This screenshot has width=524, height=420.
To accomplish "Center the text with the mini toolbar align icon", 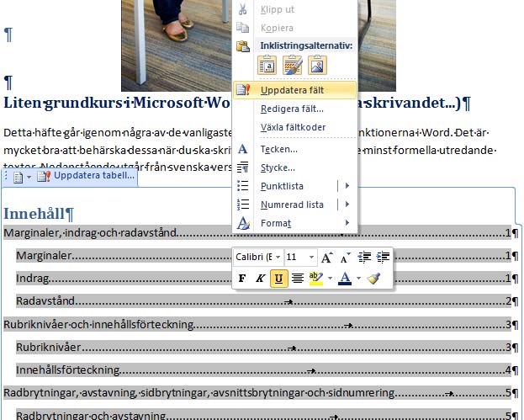I will (x=298, y=278).
